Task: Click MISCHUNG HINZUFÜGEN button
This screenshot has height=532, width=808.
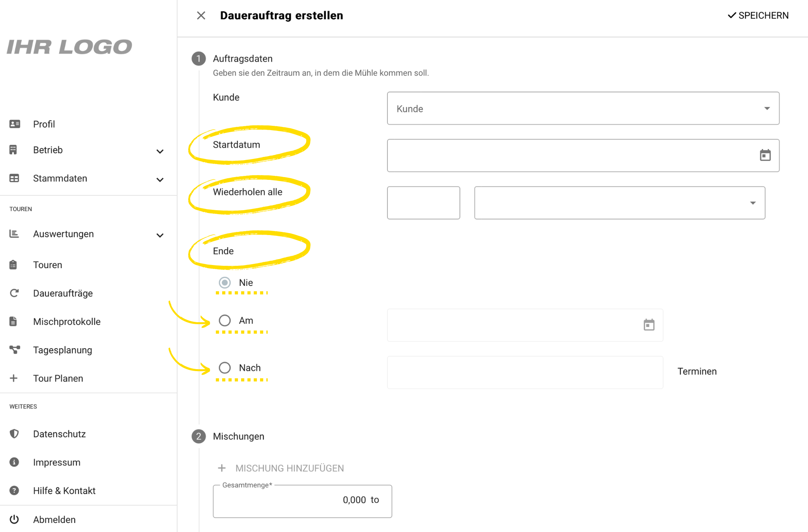Action: coord(281,468)
